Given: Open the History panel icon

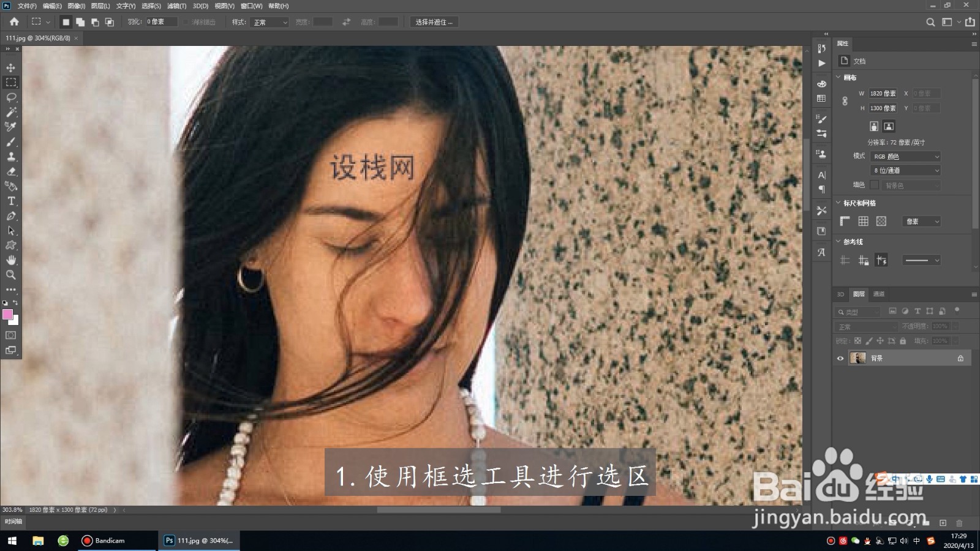Looking at the screenshot, I should click(821, 48).
